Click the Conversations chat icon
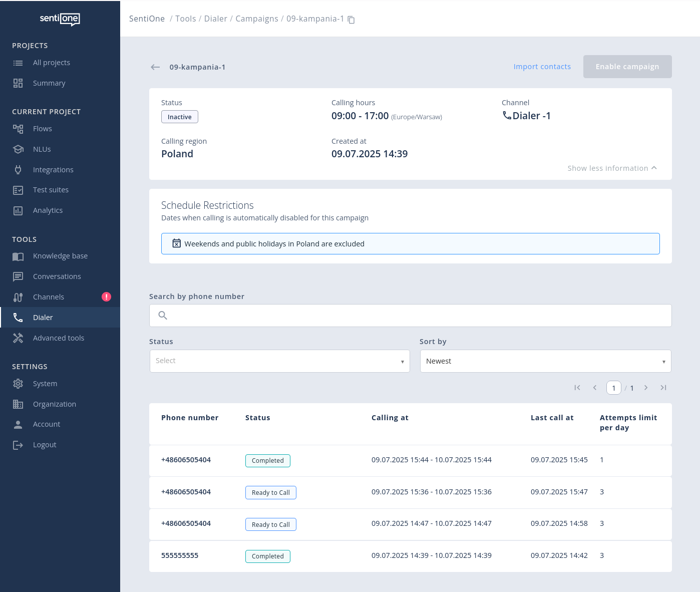Viewport: 700px width, 592px height. 18,276
